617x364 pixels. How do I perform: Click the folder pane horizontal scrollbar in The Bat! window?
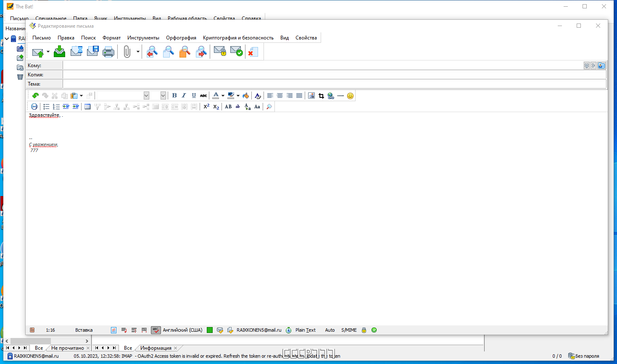[47, 341]
